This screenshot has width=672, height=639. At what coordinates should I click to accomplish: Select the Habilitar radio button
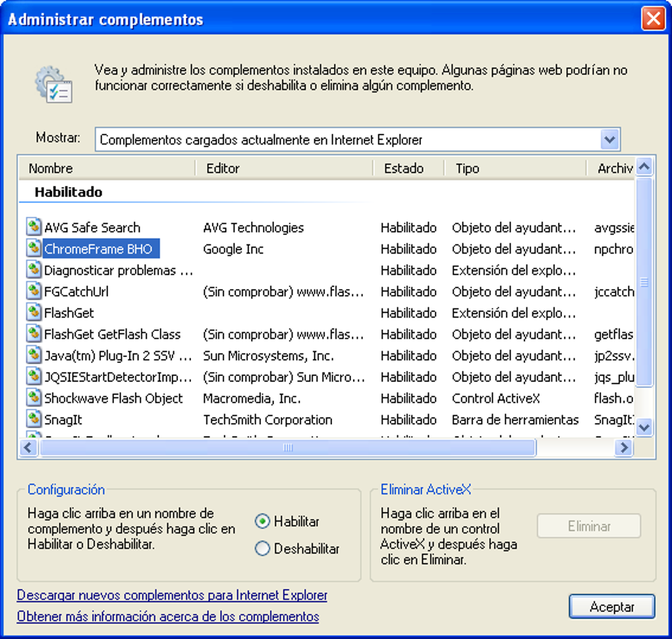pyautogui.click(x=262, y=521)
